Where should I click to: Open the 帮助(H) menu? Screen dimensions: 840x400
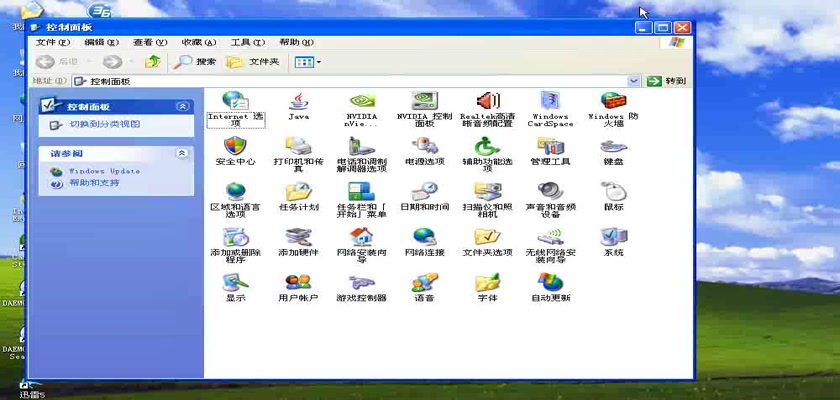click(296, 42)
